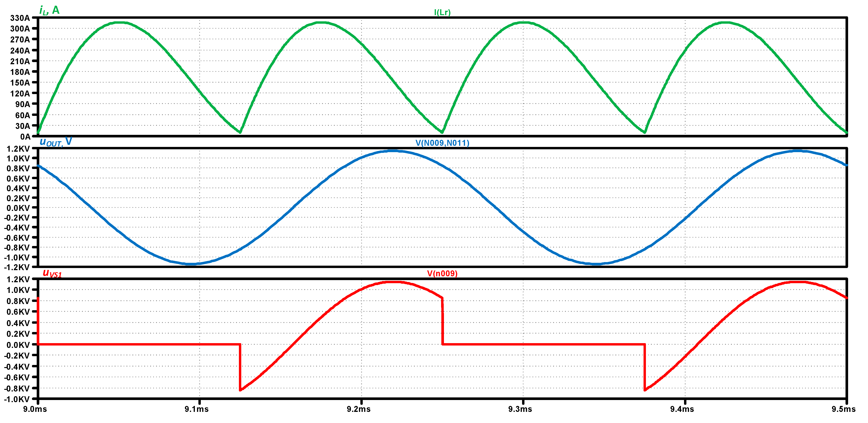Click the 9.3ms time axis label
Viewport: 868px width, 423px height.
point(520,409)
